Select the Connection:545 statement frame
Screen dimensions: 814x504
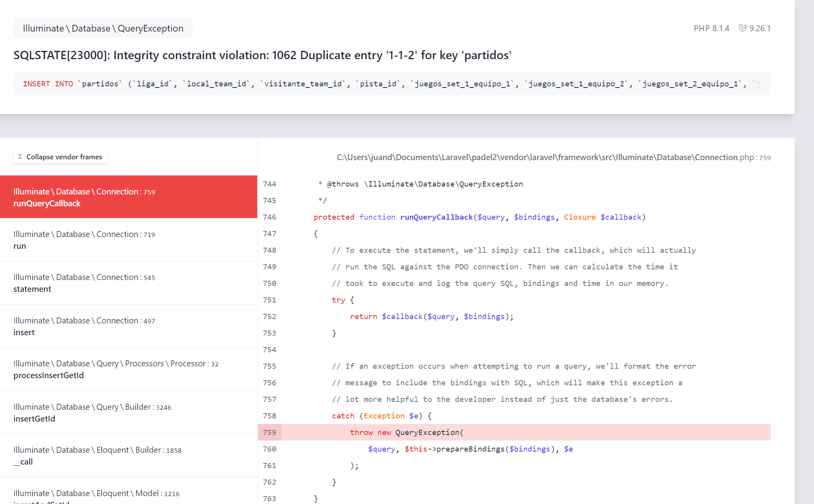tap(128, 283)
